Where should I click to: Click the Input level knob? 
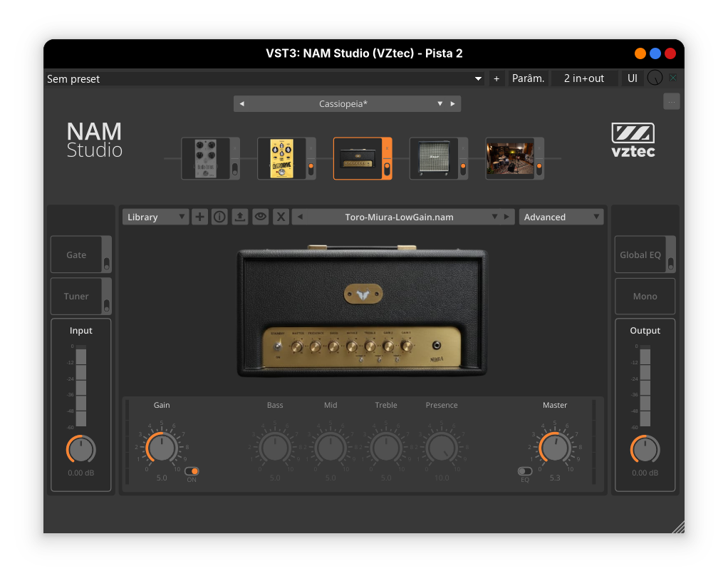click(80, 449)
